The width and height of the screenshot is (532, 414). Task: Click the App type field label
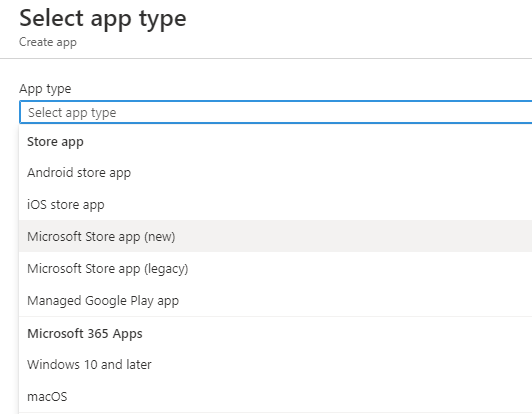[x=45, y=89]
